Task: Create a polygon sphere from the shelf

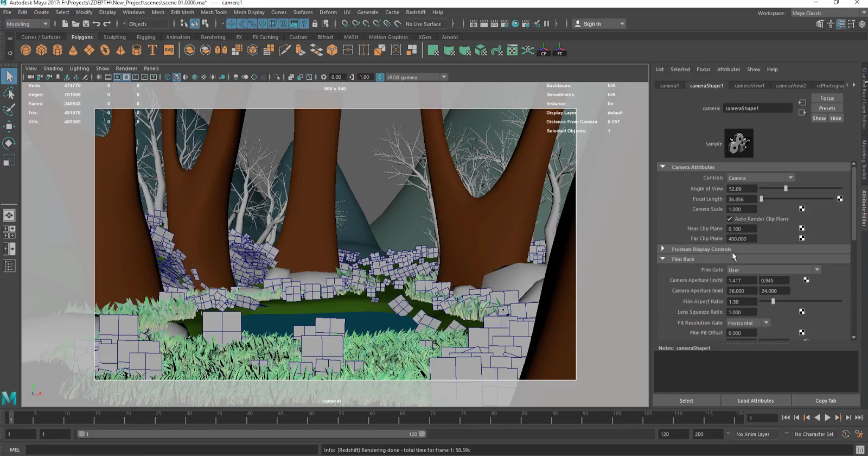Action: click(25, 50)
